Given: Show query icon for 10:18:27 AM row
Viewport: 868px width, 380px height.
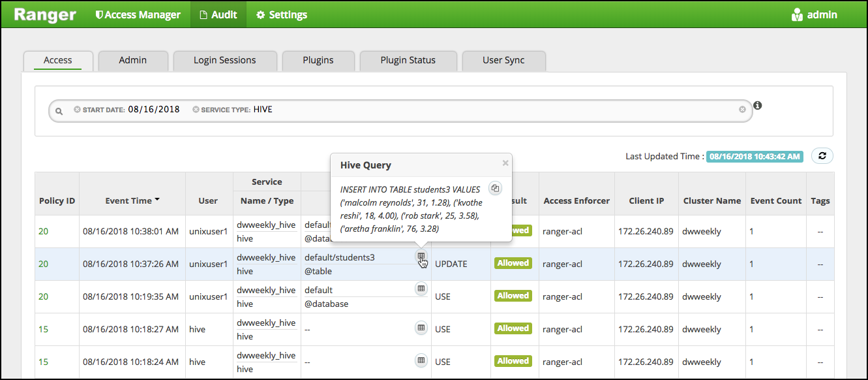Looking at the screenshot, I should pos(421,327).
